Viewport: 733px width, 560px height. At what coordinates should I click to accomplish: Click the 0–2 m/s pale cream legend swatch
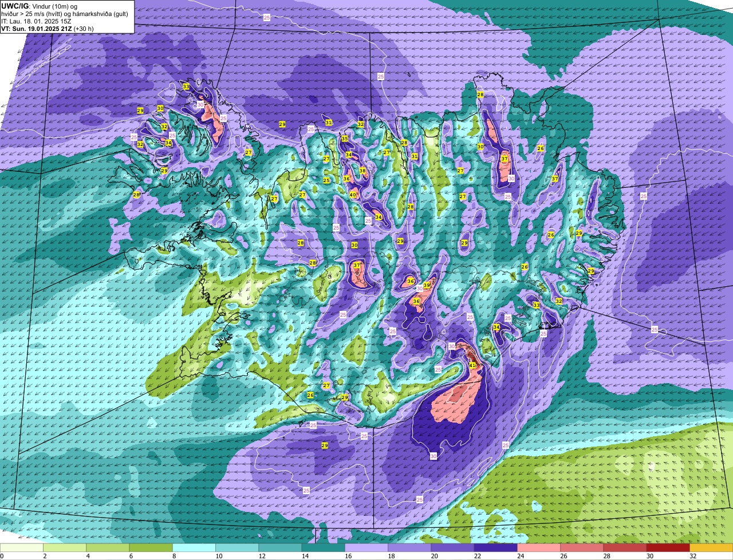[22, 547]
